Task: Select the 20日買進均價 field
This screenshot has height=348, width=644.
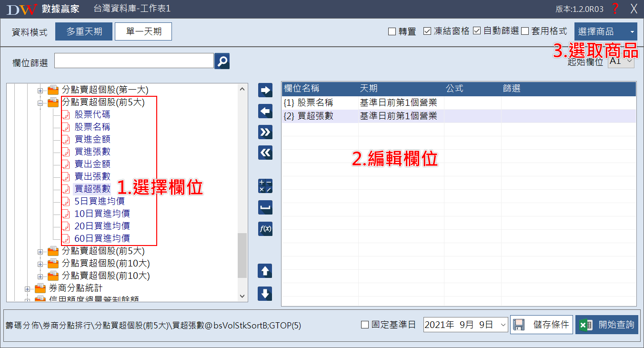Action: click(102, 226)
